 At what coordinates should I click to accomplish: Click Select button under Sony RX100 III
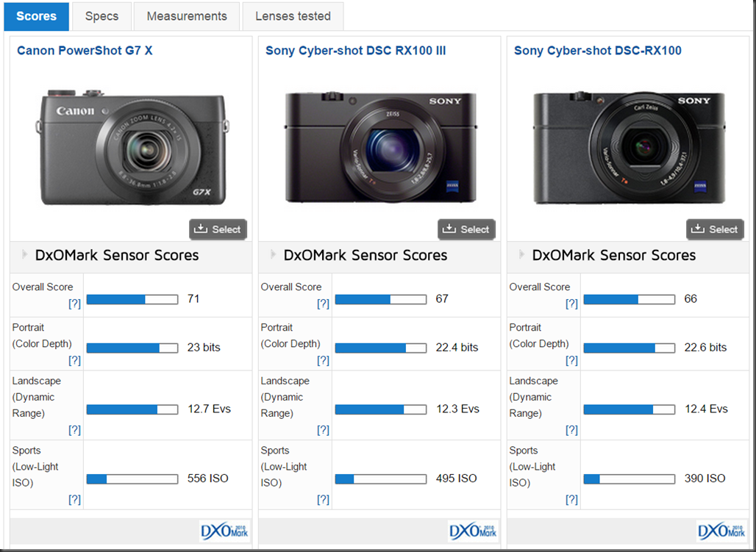point(466,229)
